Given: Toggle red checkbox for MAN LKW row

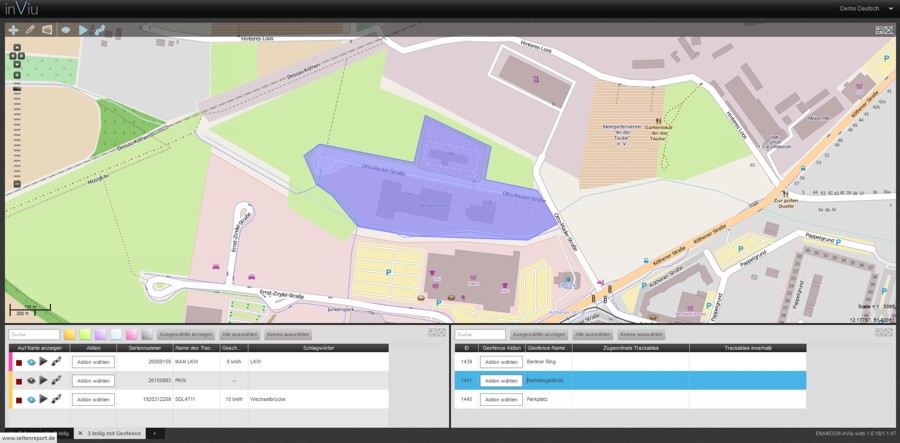Looking at the screenshot, I should tap(19, 362).
